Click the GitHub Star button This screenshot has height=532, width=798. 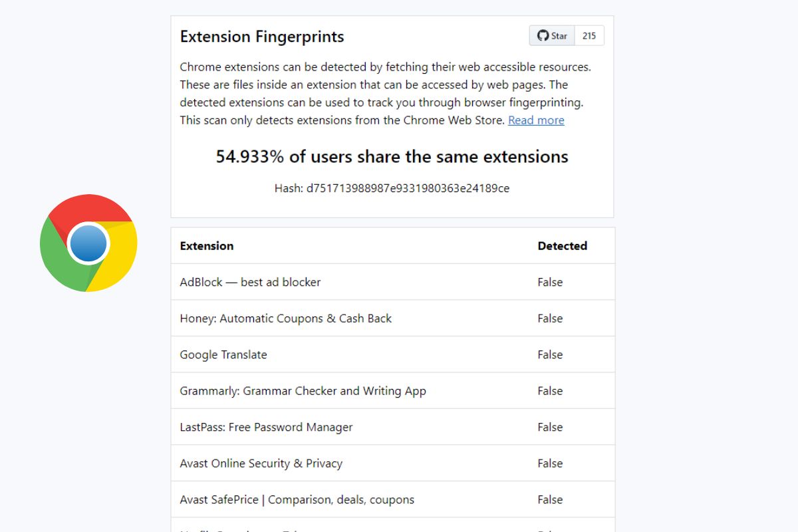[x=552, y=36]
